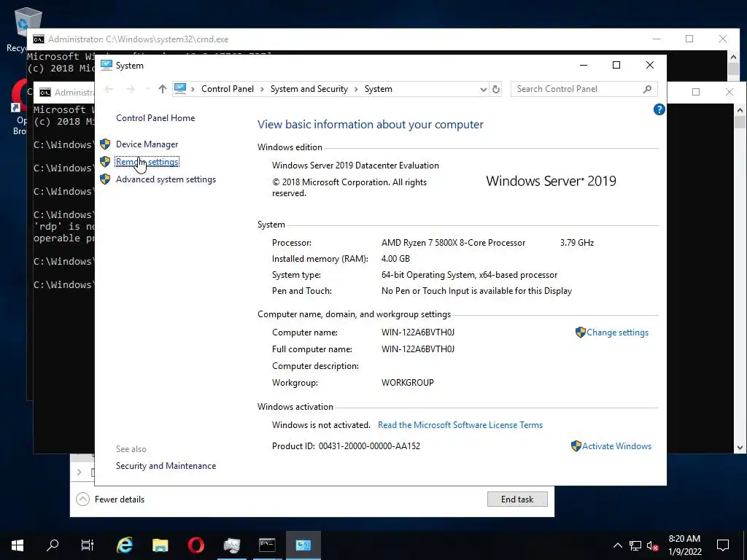Open the blue Help question mark
The image size is (747, 560).
(659, 109)
